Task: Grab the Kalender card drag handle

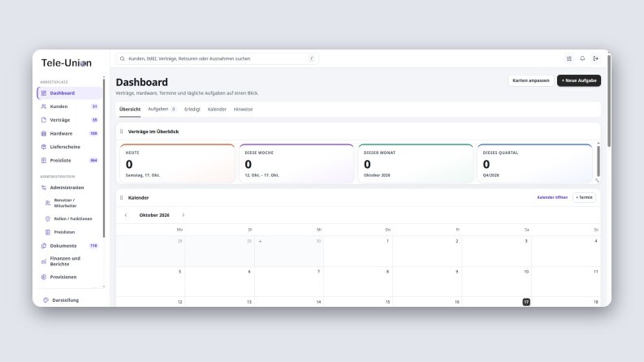Action: coord(121,197)
